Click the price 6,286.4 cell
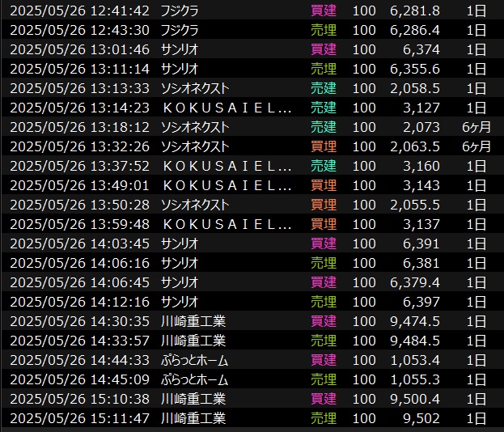This screenshot has width=504, height=432. click(x=415, y=30)
